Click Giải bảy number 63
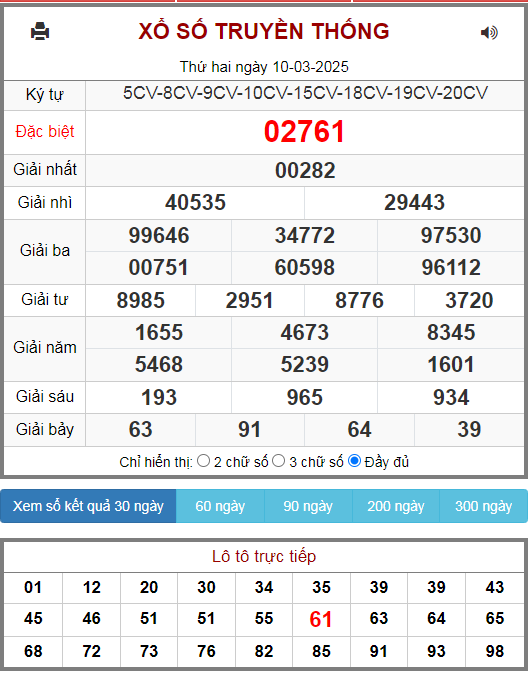 [140, 430]
